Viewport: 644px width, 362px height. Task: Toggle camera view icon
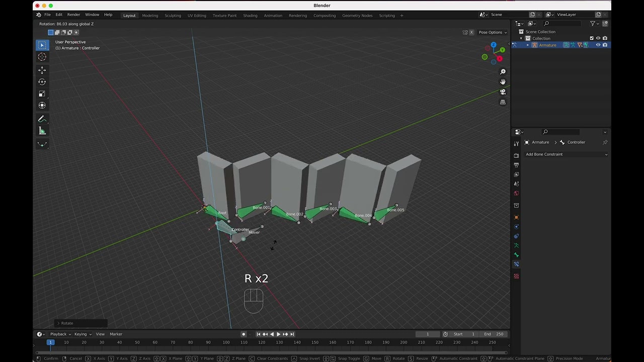[503, 92]
